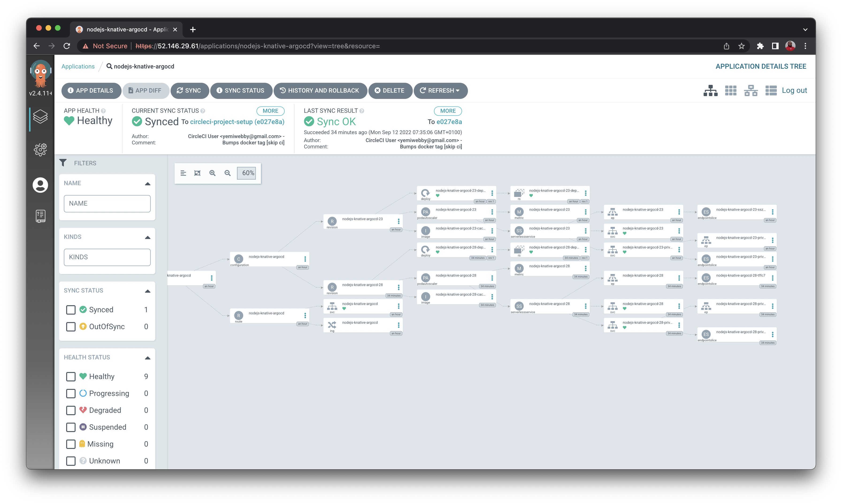Check the Synced sync status filter
The height and width of the screenshot is (504, 842).
point(71,309)
